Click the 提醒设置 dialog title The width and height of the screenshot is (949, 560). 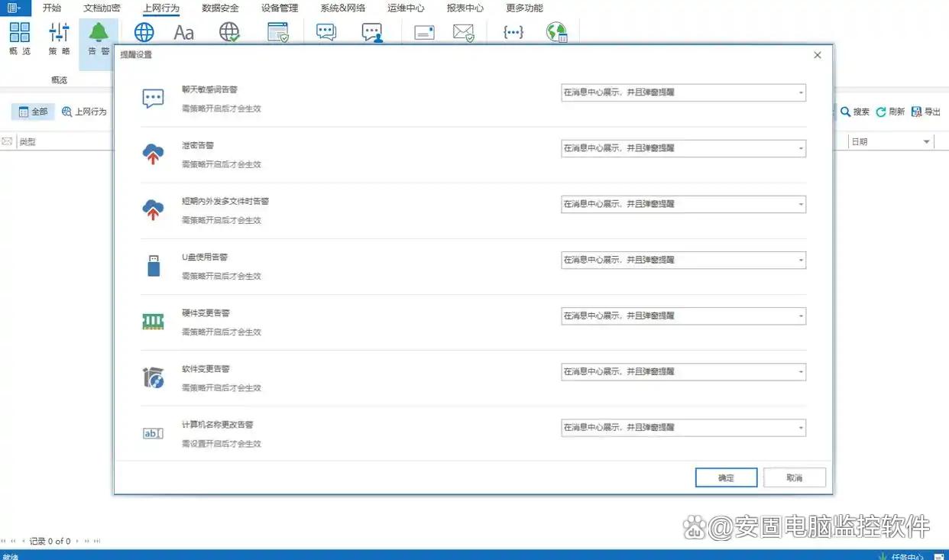coord(135,55)
